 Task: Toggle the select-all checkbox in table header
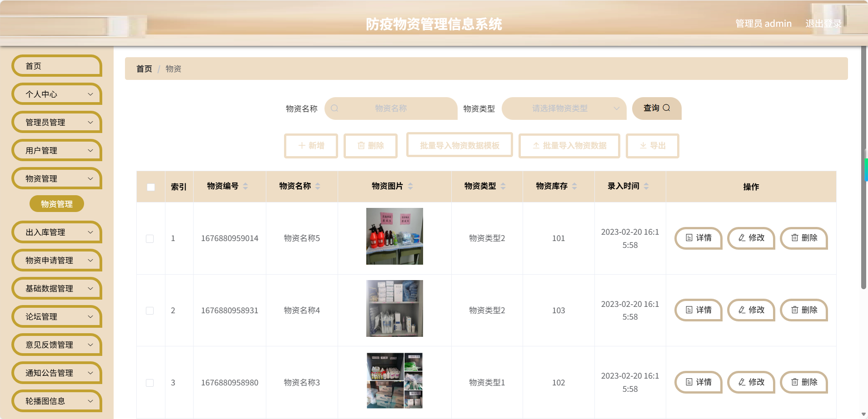coord(151,187)
